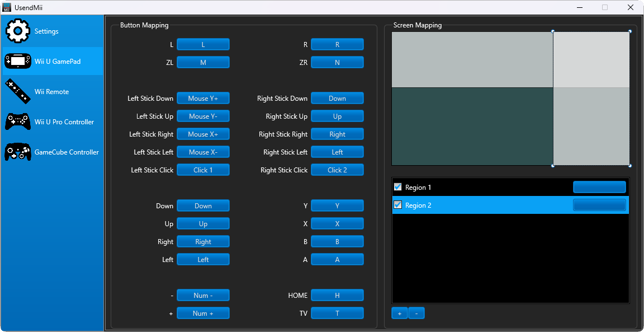This screenshot has width=644, height=332.
Task: Remap the ZR binding set to N
Action: coord(337,62)
